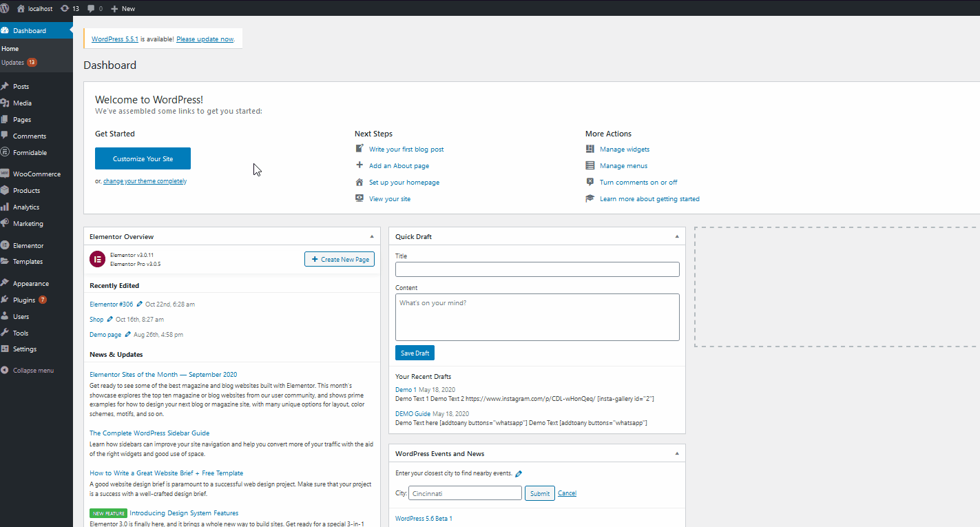980x527 pixels.
Task: Click the Settings icon in sidebar
Action: point(5,349)
